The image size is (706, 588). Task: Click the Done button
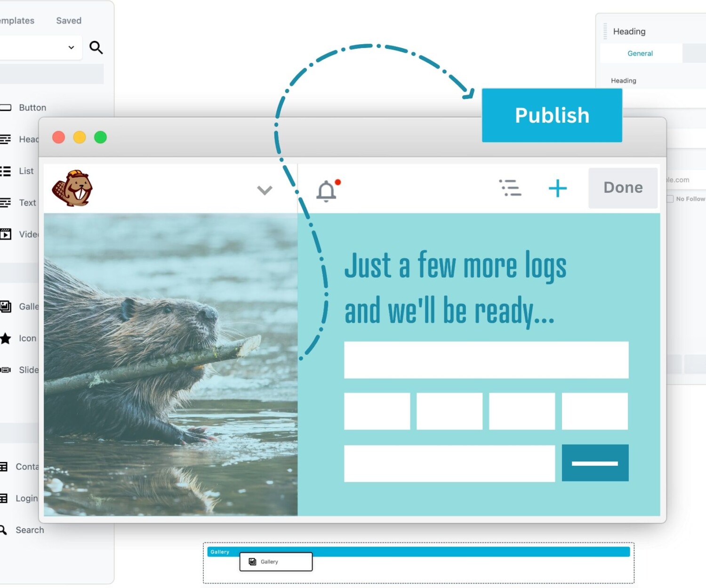click(x=623, y=188)
